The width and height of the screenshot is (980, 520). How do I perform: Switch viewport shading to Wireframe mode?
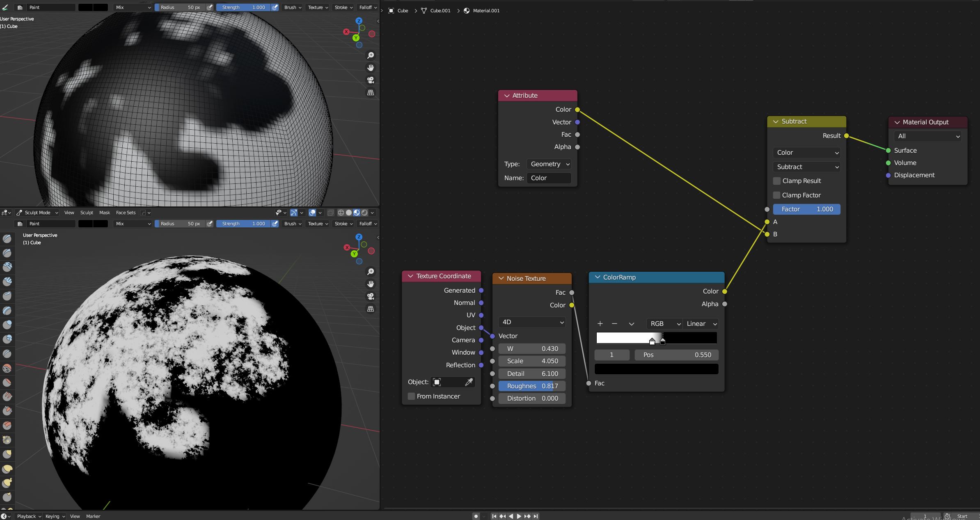341,213
